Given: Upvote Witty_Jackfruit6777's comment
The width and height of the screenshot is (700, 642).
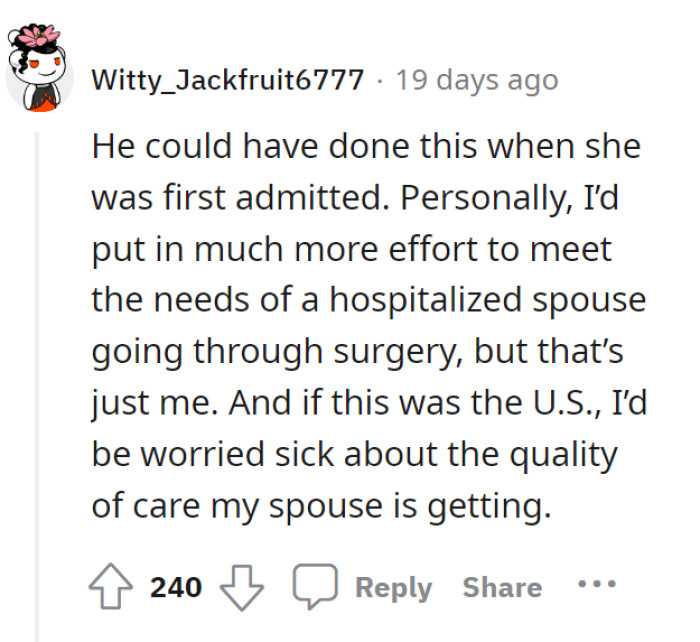Looking at the screenshot, I should tap(112, 587).
